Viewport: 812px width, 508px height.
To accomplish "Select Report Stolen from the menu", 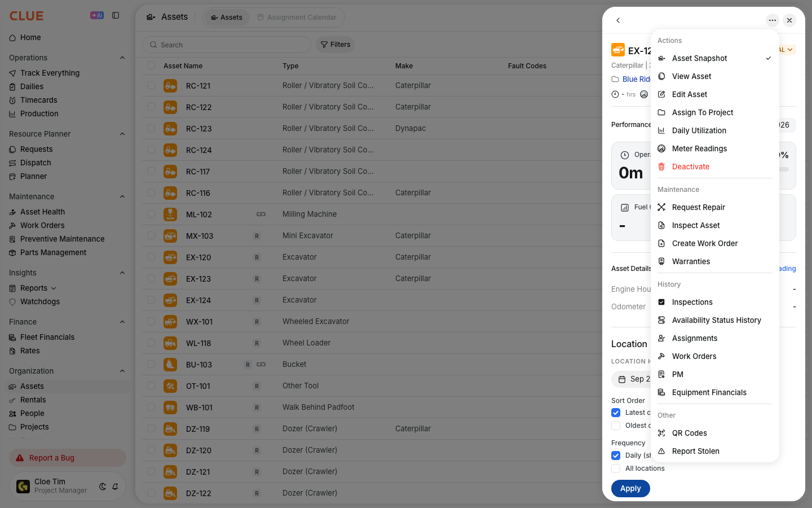I will coord(715,451).
